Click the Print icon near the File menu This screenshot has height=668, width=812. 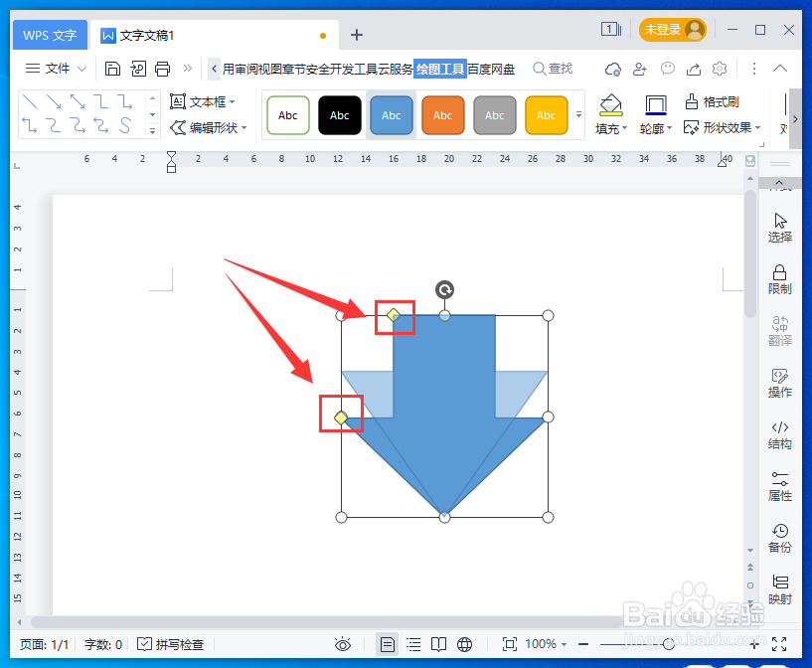tap(162, 69)
